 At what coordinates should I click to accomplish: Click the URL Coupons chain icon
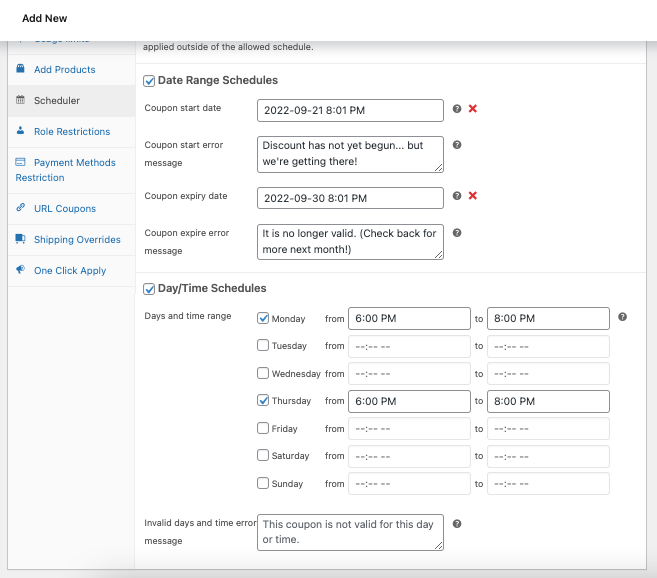pyautogui.click(x=20, y=207)
